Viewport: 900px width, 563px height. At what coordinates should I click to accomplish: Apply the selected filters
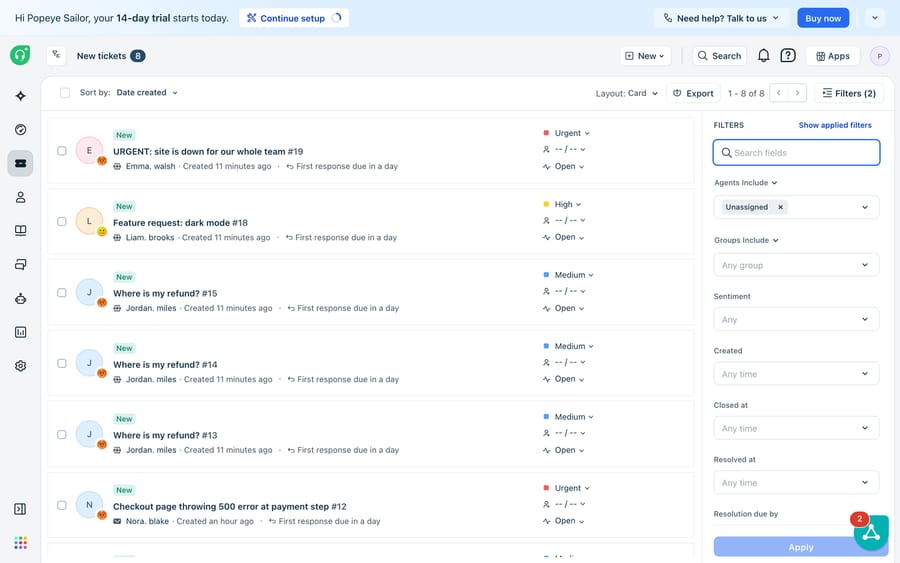(800, 547)
